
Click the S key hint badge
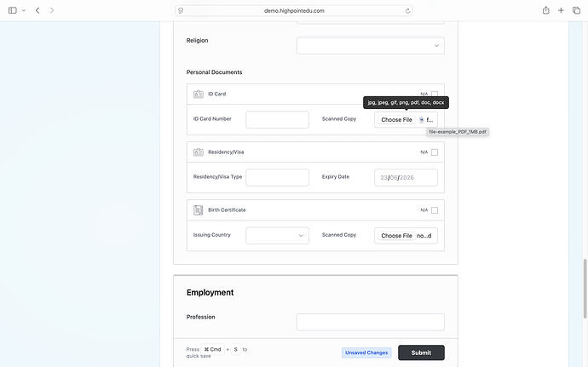235,349
